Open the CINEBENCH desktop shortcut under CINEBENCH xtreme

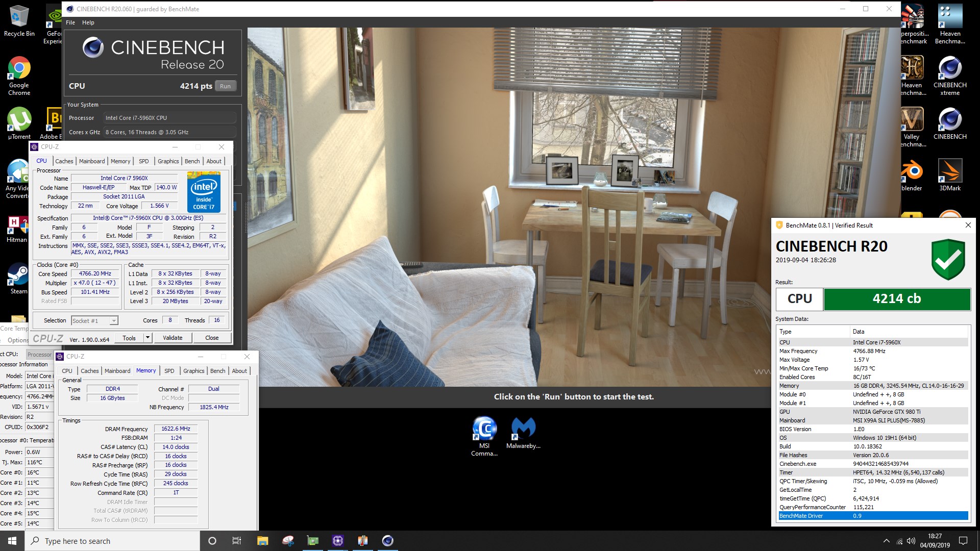coord(950,123)
